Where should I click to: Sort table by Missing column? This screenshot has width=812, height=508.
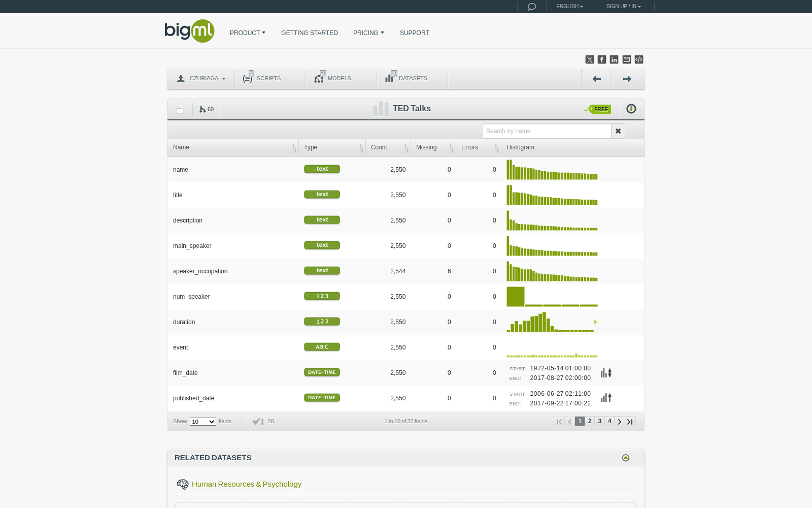pyautogui.click(x=433, y=148)
